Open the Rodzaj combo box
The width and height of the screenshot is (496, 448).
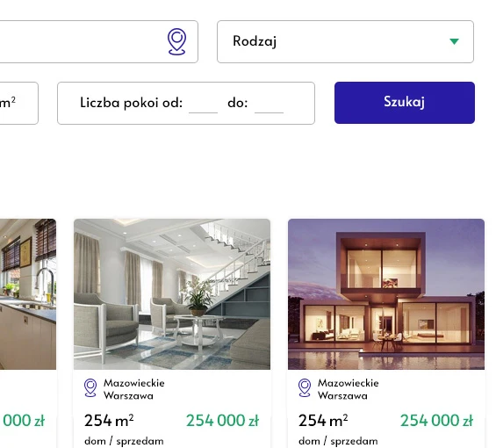click(345, 42)
